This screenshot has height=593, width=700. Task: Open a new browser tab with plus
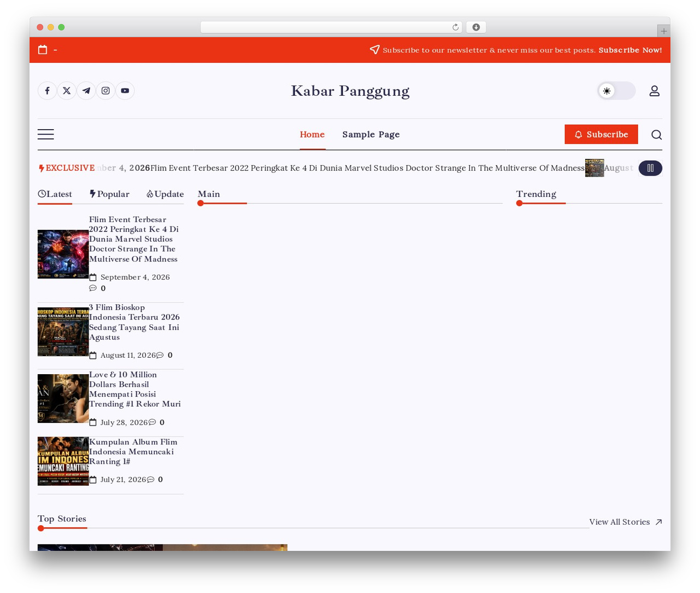click(x=663, y=31)
